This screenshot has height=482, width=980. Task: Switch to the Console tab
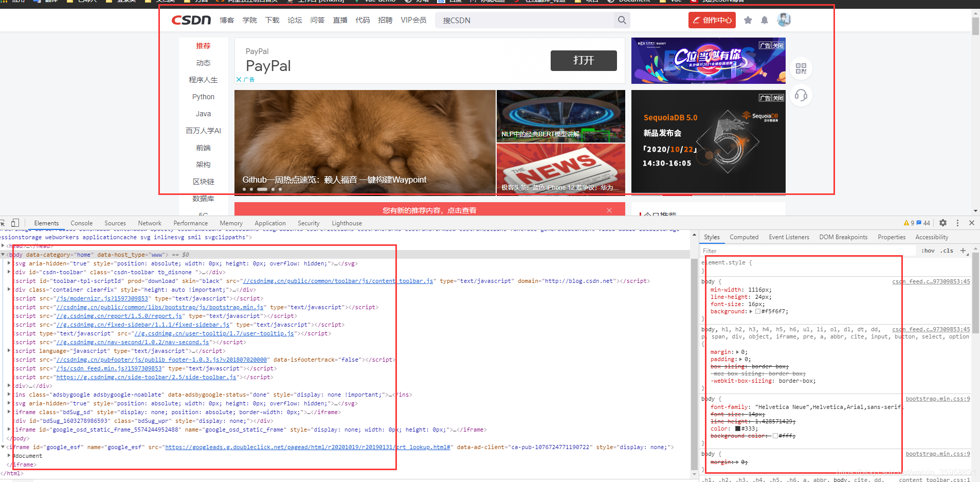click(82, 223)
